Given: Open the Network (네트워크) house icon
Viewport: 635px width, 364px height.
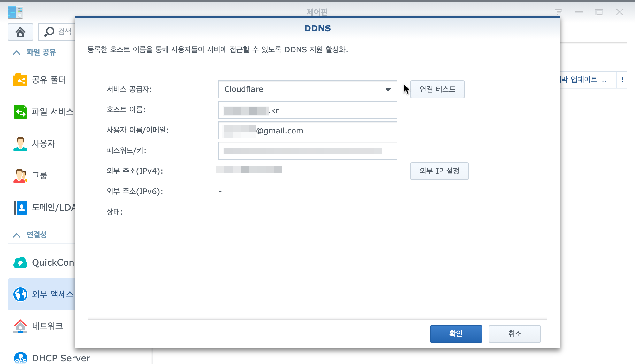Looking at the screenshot, I should tap(20, 326).
